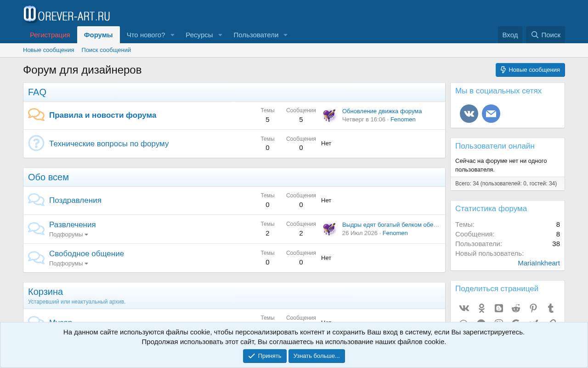The height and width of the screenshot is (368, 588).
Task: Expand the Пользователи dropdown arrow
Action: click(285, 35)
